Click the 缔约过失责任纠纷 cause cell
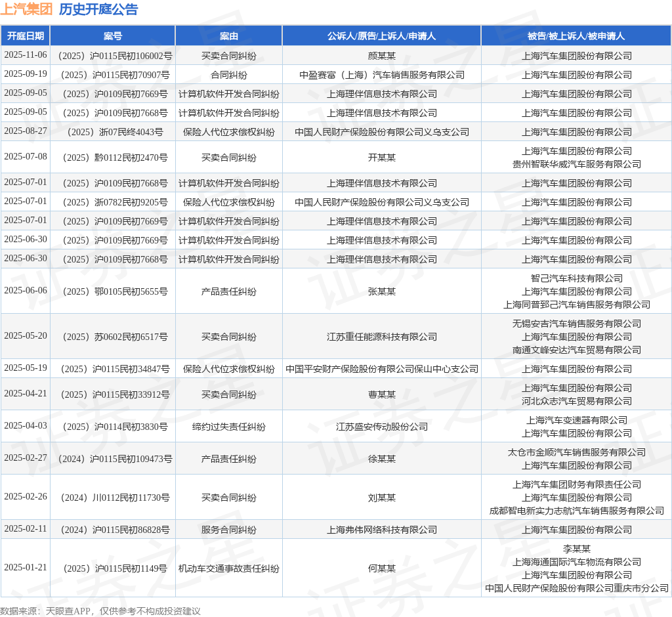 [229, 427]
